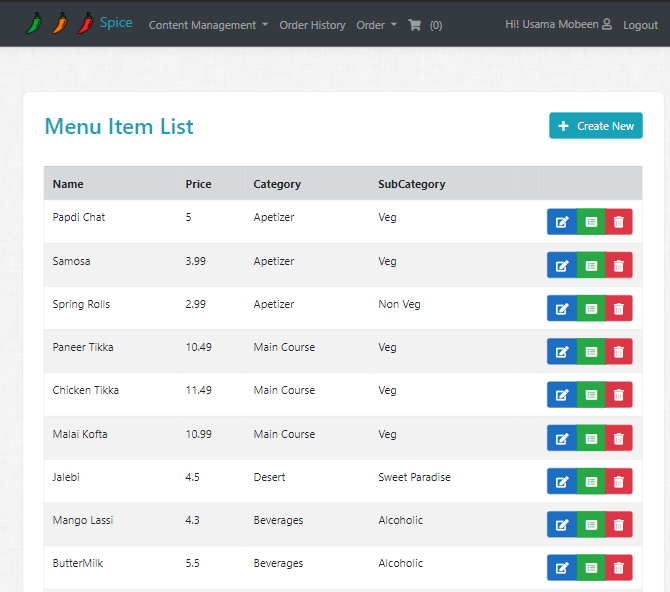Edit the ButterMilk item
Image resolution: width=670 pixels, height=592 pixels.
click(562, 568)
